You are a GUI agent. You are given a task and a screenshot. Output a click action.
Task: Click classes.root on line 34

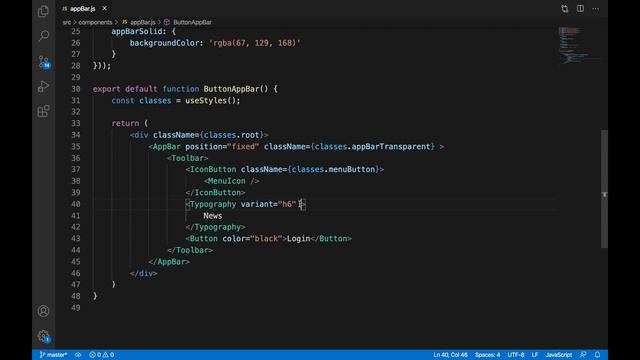pyautogui.click(x=231, y=135)
